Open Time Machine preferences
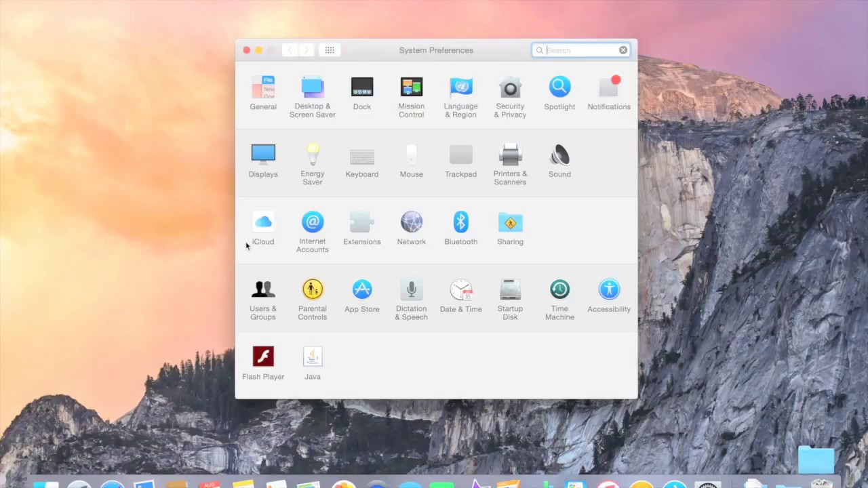The height and width of the screenshot is (488, 868). click(559, 299)
